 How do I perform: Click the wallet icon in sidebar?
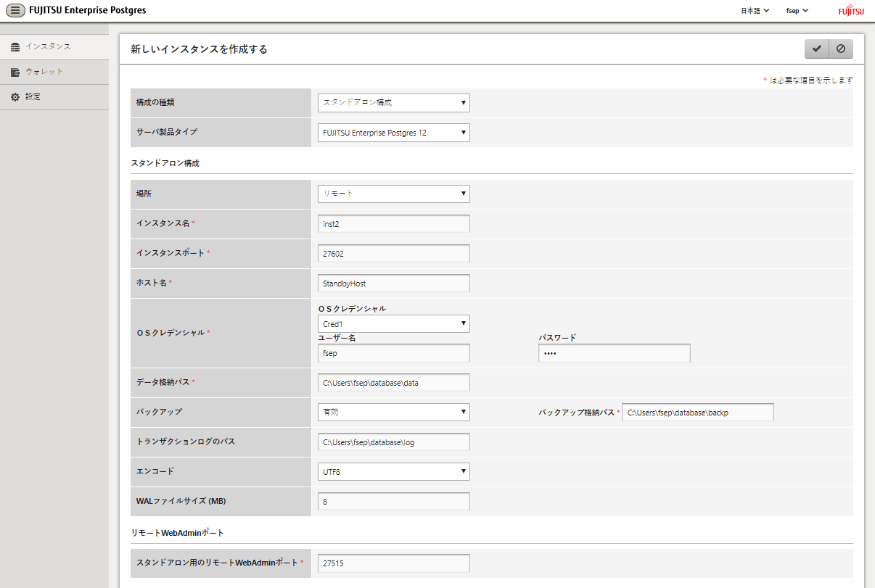(15, 72)
